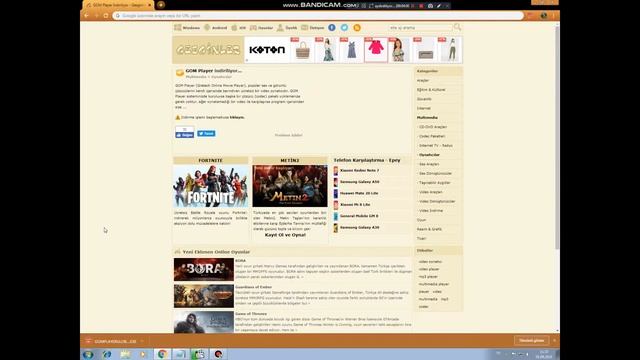
Task: Open Güvenlik category in sidebar
Action: click(x=424, y=99)
